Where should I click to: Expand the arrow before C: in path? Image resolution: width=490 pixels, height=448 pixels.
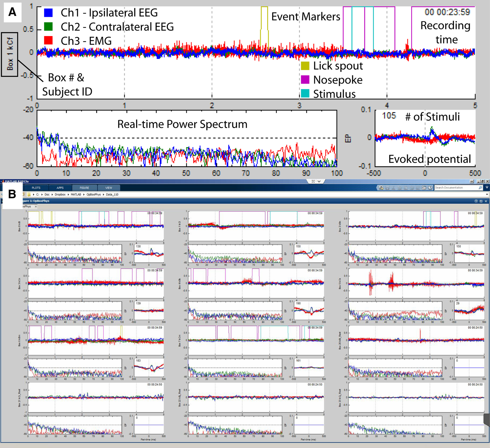point(34,194)
